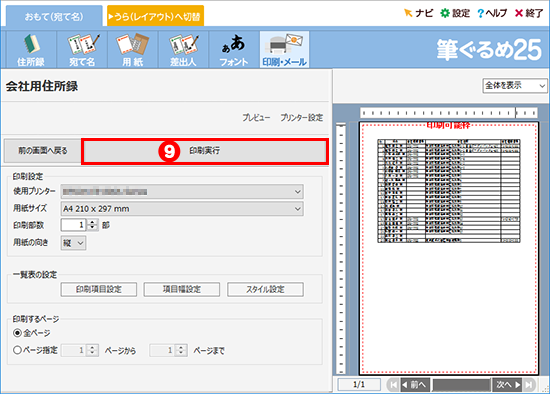This screenshot has width=550, height=394.
Task: Click 前の画面へ戻る button
Action: click(x=42, y=151)
